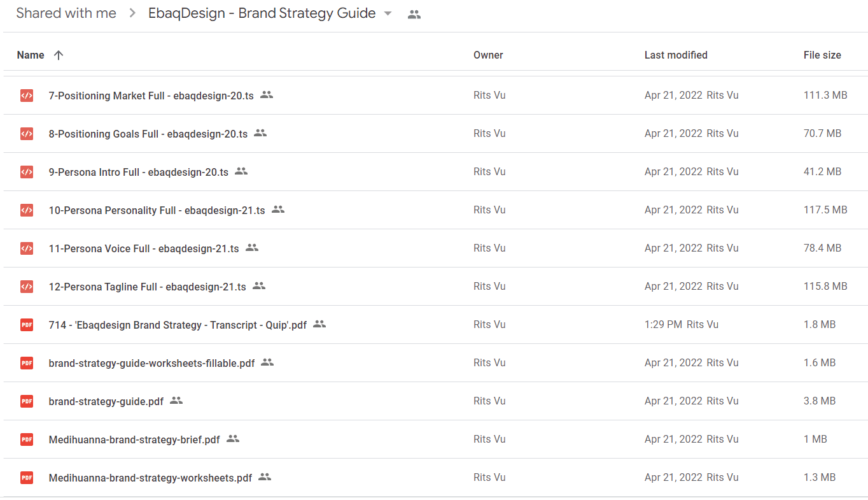
Task: Select file 12-Persona Tagline Full - ebaqdesign-21.ts
Action: pyautogui.click(x=147, y=287)
